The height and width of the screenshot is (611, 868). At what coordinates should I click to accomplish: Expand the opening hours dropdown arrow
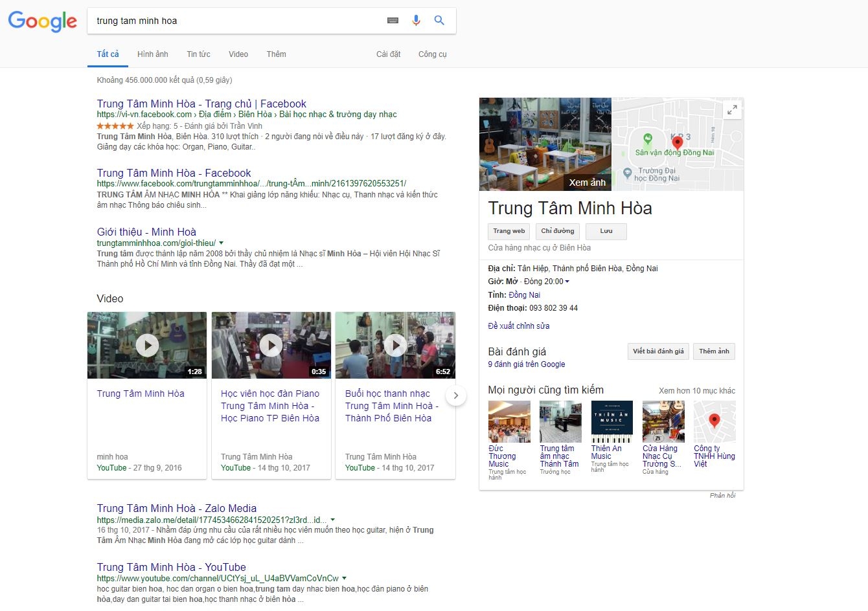[567, 282]
